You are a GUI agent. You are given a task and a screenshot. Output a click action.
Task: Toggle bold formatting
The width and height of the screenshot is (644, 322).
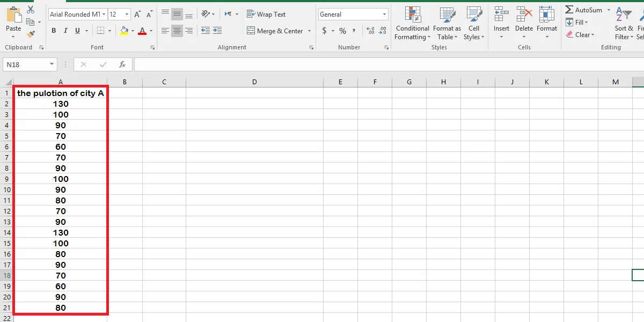click(x=54, y=31)
